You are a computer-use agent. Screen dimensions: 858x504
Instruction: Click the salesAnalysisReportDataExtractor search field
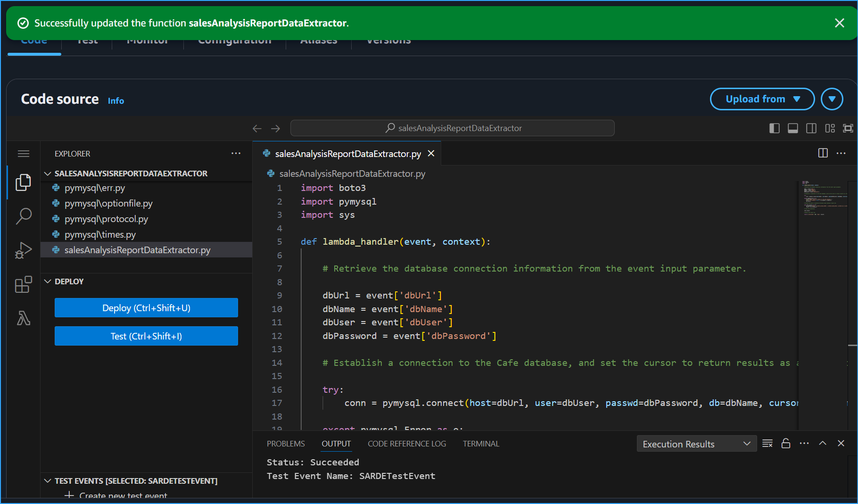(x=453, y=128)
